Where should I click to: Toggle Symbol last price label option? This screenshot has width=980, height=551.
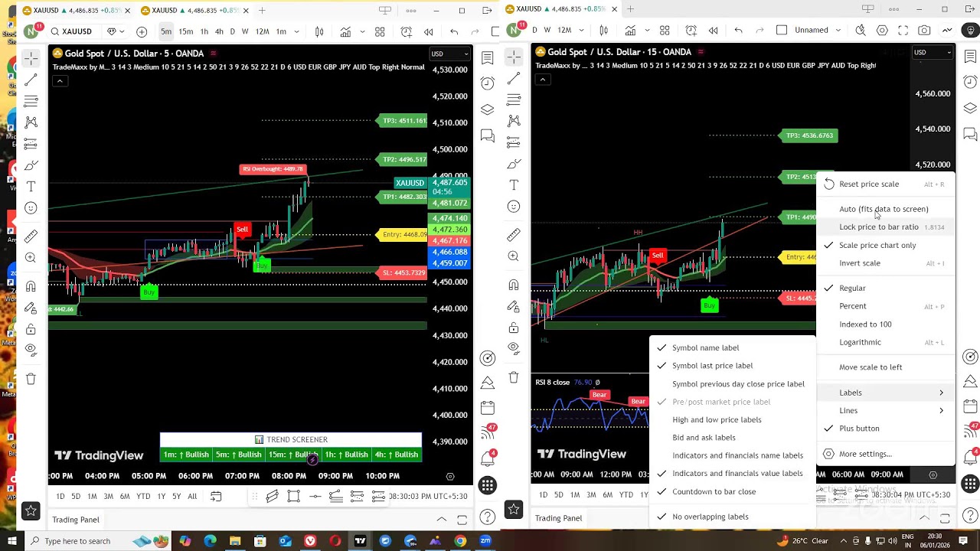tap(733, 366)
